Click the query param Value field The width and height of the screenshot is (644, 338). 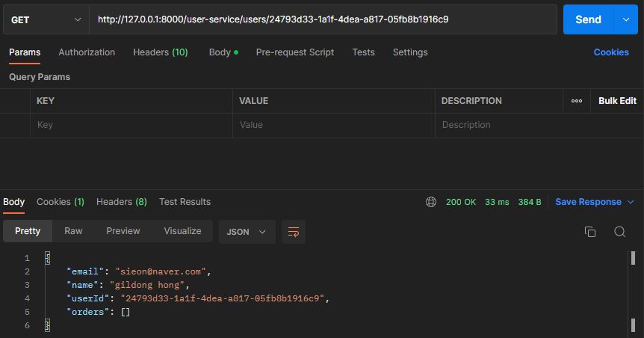pyautogui.click(x=334, y=125)
